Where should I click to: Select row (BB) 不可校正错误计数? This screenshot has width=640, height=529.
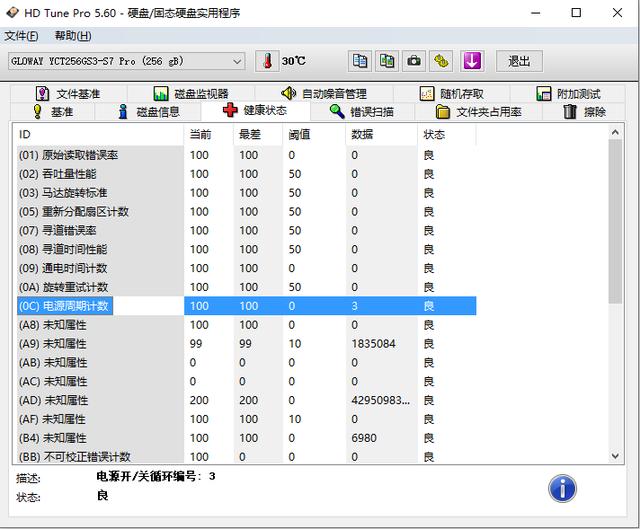[x=247, y=456]
